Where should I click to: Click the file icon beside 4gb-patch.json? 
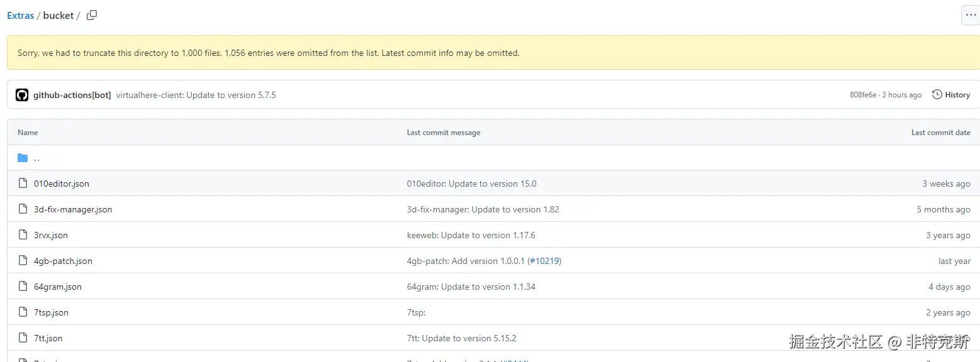click(23, 261)
